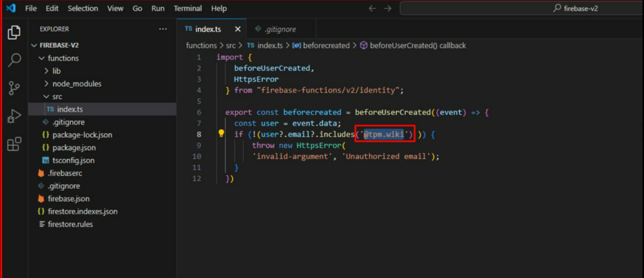Viewport: 644px width, 278px height.
Task: Click the functions breadcrumb segment
Action: point(201,45)
